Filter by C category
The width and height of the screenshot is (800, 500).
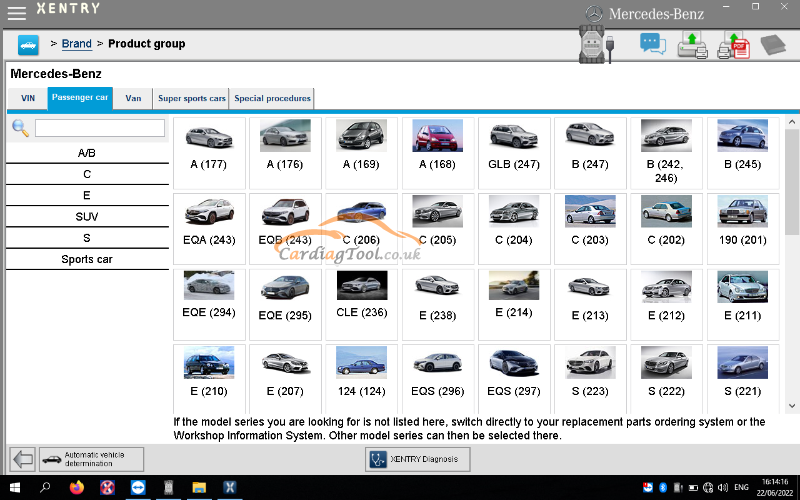pyautogui.click(x=87, y=174)
